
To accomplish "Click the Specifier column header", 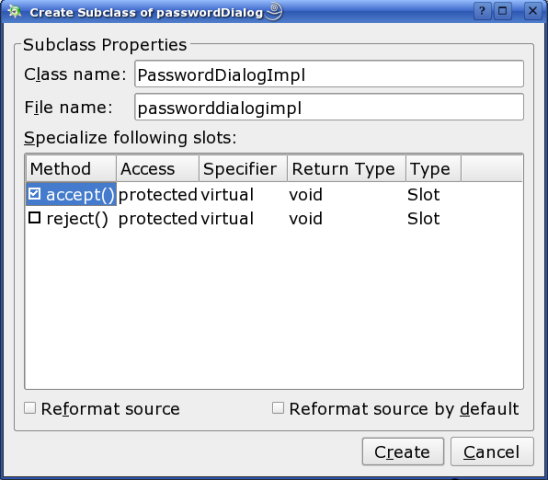I will click(x=243, y=169).
